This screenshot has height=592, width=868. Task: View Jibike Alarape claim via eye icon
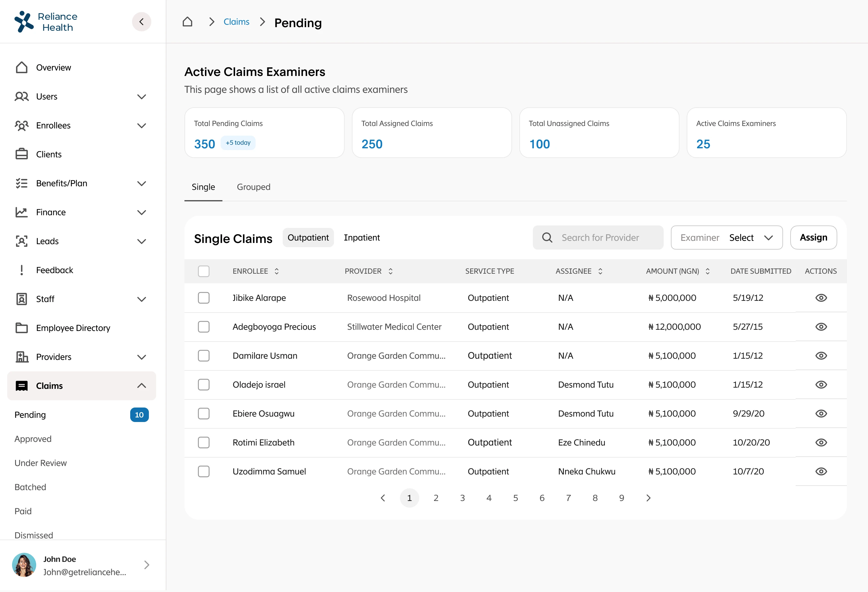pyautogui.click(x=821, y=298)
